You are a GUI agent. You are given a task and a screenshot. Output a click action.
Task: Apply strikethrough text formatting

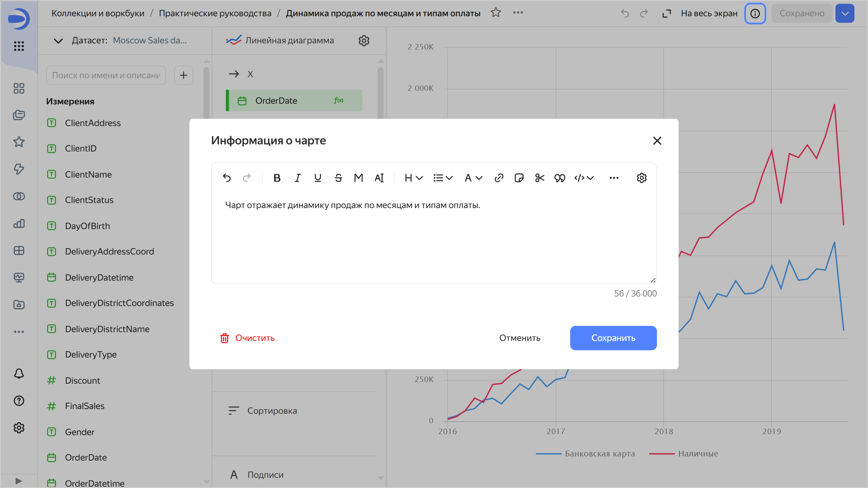tap(338, 178)
